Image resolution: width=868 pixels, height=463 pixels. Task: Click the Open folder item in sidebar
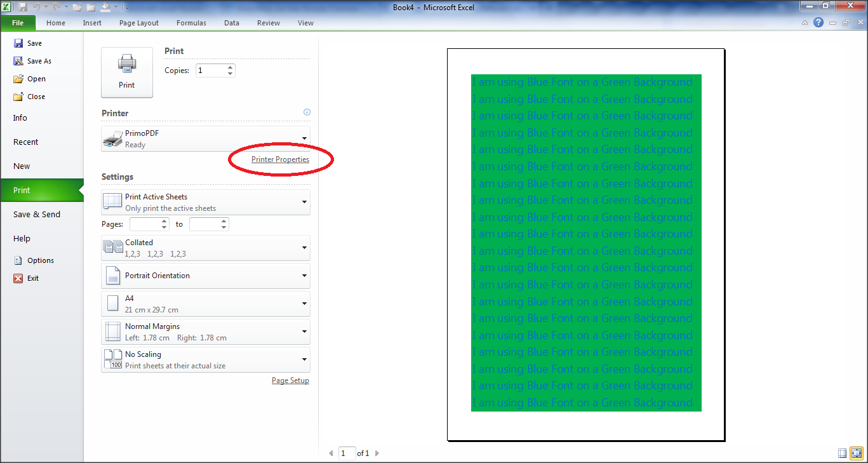(x=36, y=79)
